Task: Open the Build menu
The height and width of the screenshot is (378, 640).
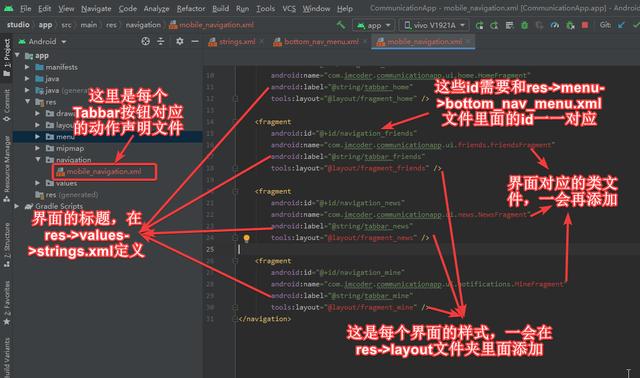Action: click(x=220, y=8)
